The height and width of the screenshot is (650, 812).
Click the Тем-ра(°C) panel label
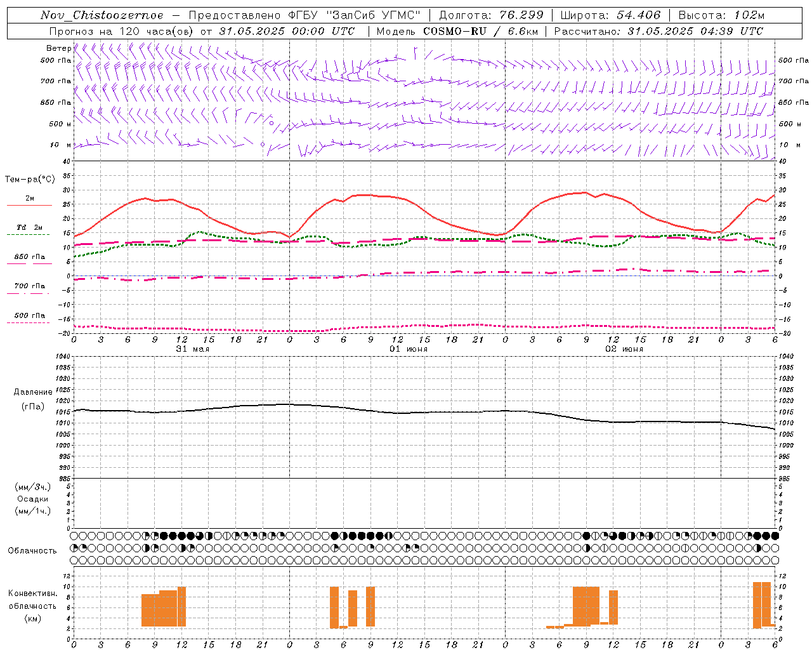[x=30, y=180]
